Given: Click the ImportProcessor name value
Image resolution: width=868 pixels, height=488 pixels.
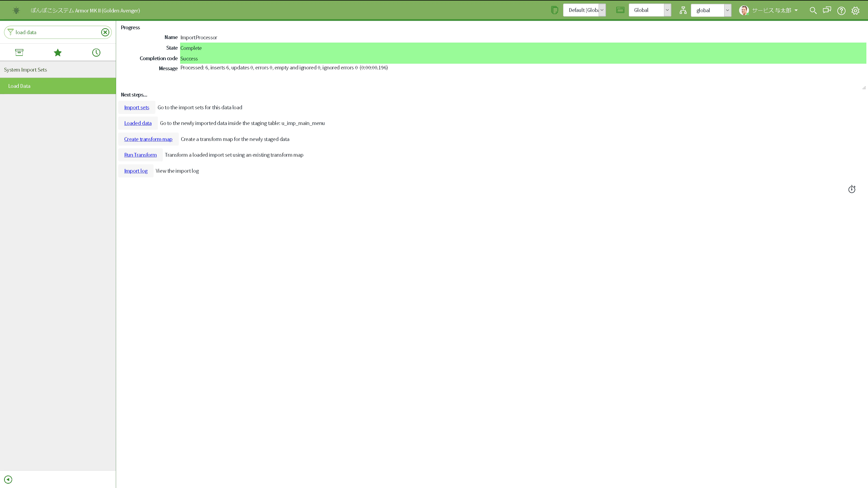Looking at the screenshot, I should [x=199, y=37].
